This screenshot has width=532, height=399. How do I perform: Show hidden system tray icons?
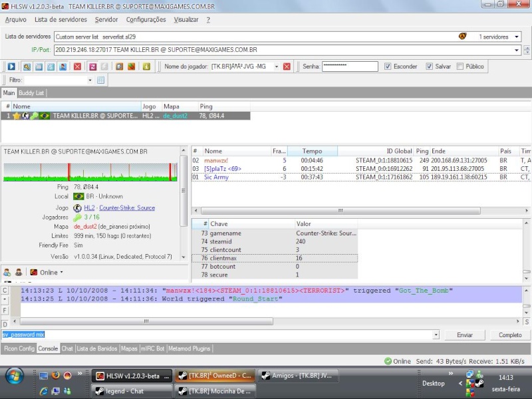pos(460,384)
